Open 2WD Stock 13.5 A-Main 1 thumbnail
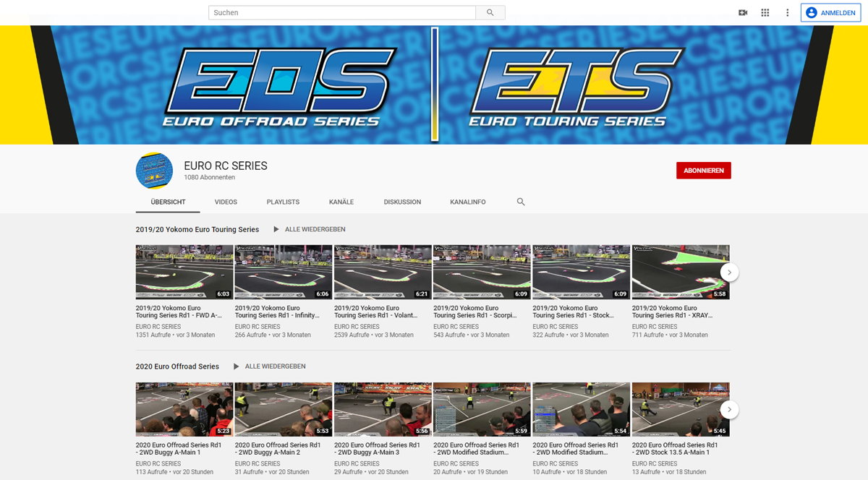The image size is (868, 480). 681,409
